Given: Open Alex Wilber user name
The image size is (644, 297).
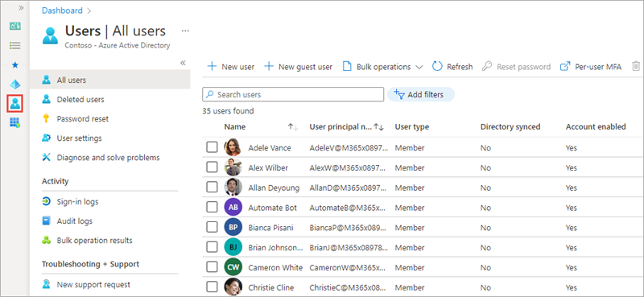Looking at the screenshot, I should [268, 167].
